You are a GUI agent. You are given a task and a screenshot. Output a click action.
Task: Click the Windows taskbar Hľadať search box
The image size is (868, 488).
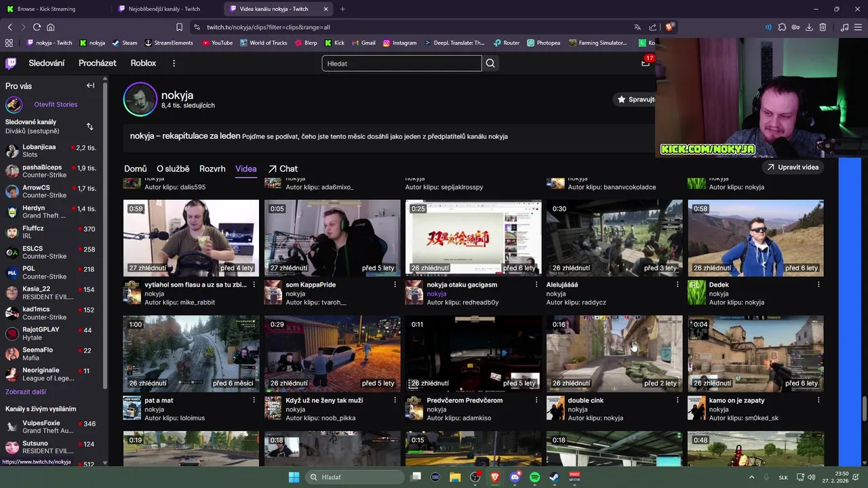click(355, 477)
